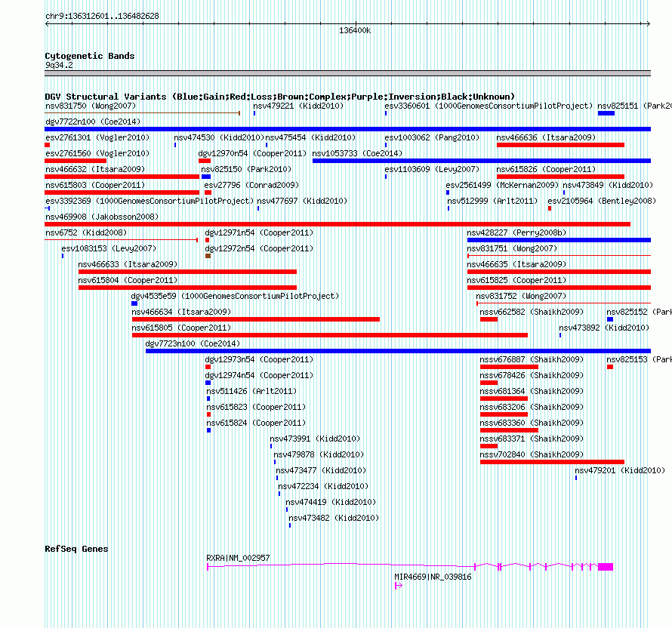Image resolution: width=672 pixels, height=628 pixels.
Task: Select the nsv466635 (Itsara2009) red bar
Action: tap(559, 272)
